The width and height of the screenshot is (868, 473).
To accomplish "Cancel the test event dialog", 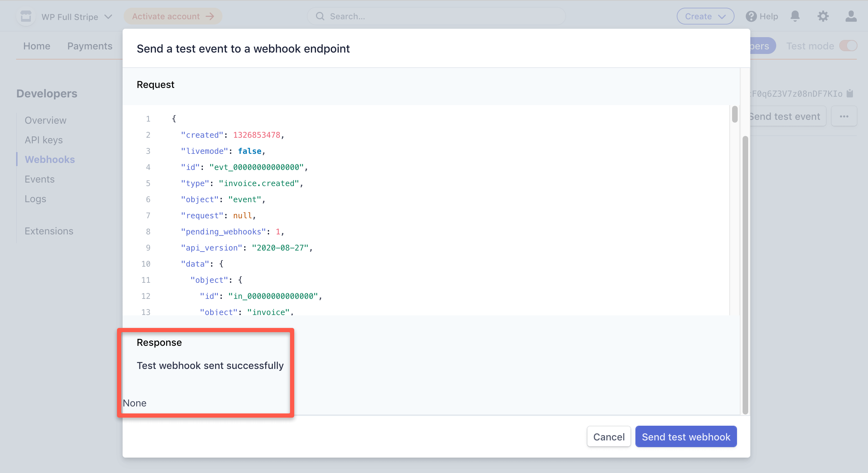I will pos(608,437).
